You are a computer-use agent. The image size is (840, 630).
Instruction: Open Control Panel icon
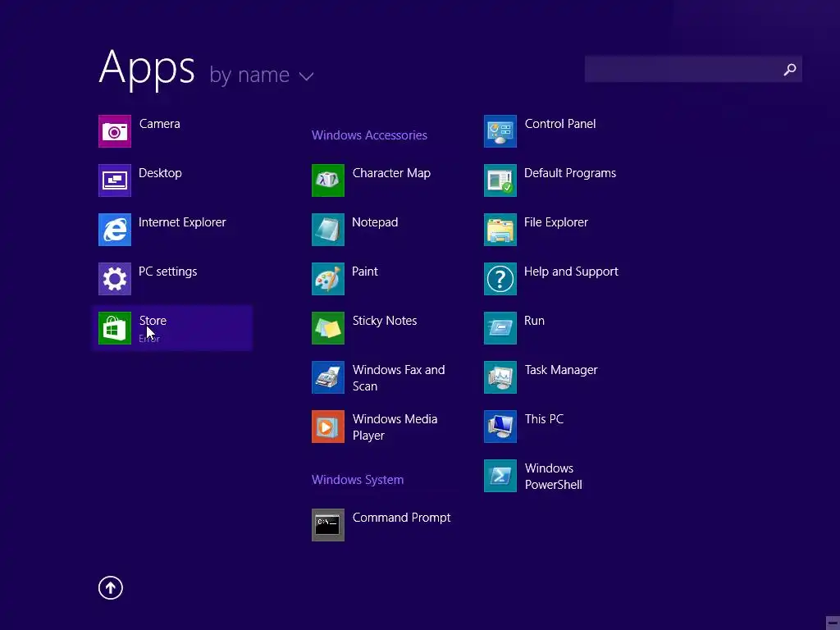(500, 131)
